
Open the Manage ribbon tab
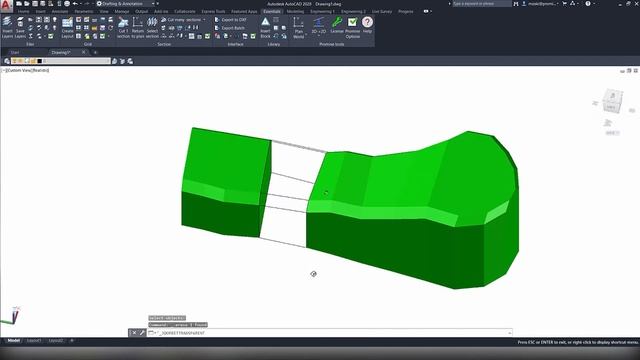click(x=122, y=11)
